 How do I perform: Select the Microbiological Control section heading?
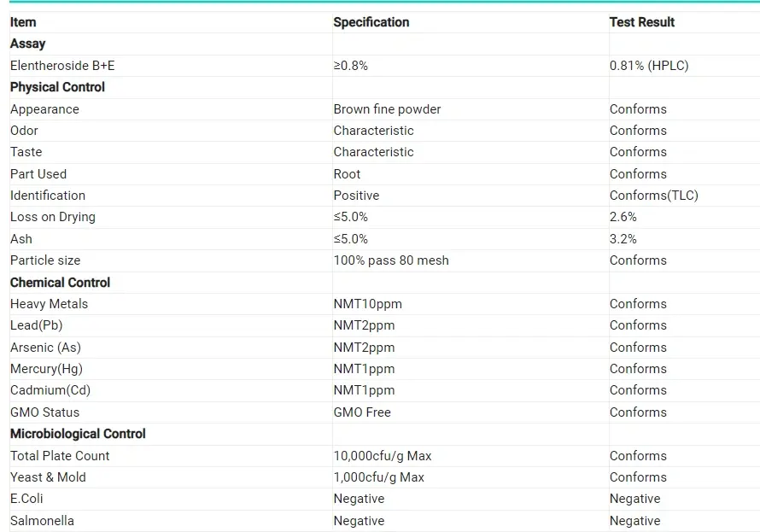click(x=78, y=434)
